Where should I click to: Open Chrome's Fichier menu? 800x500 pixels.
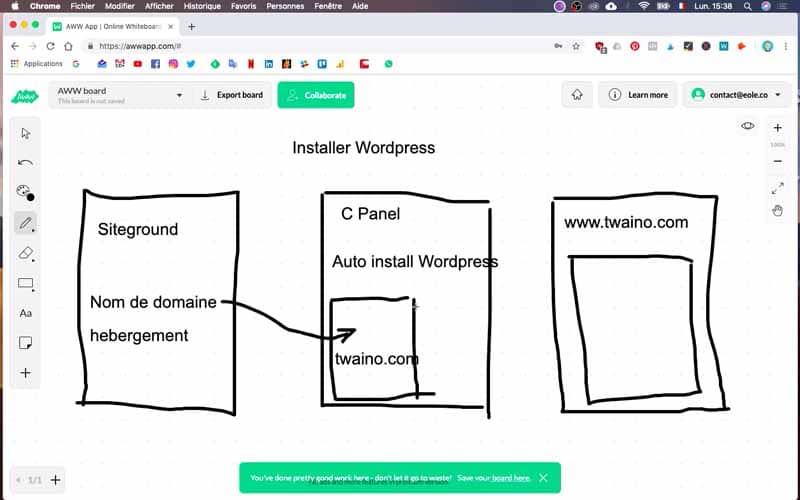[x=83, y=6]
